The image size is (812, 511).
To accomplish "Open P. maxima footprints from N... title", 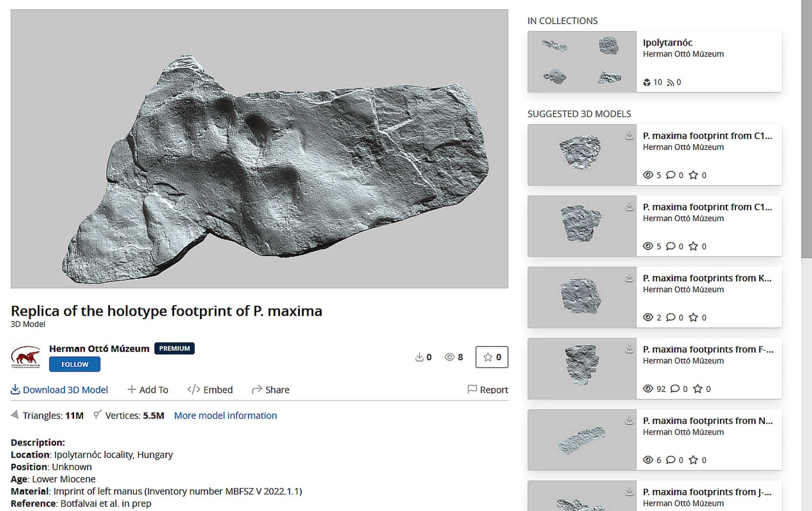I will (708, 420).
